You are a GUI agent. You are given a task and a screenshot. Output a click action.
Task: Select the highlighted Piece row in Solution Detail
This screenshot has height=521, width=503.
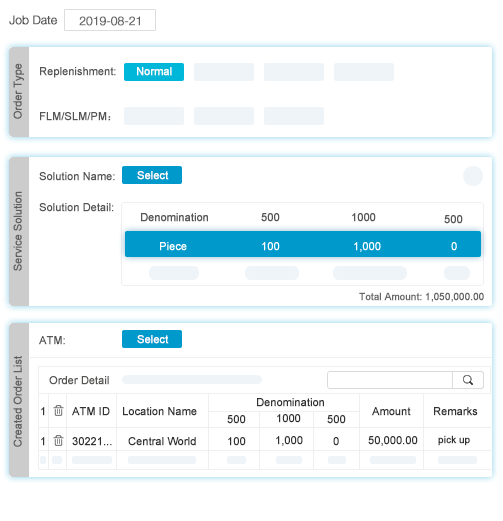click(x=303, y=244)
